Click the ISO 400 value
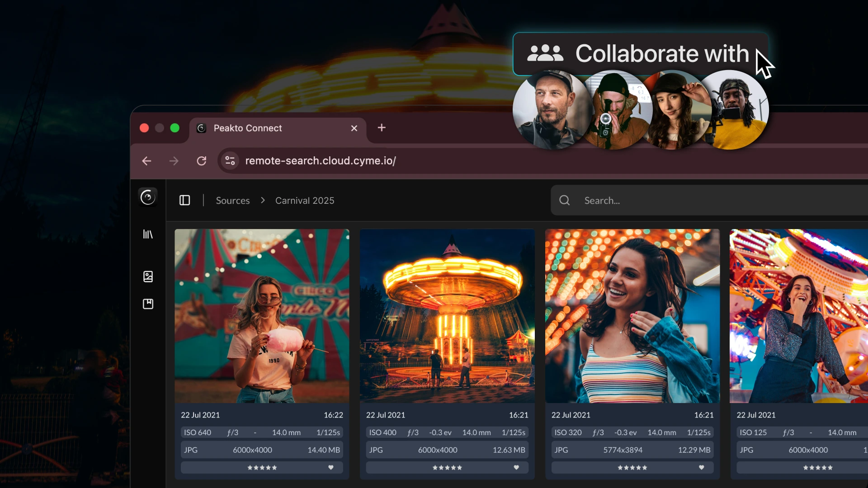The height and width of the screenshot is (488, 868). pyautogui.click(x=383, y=432)
